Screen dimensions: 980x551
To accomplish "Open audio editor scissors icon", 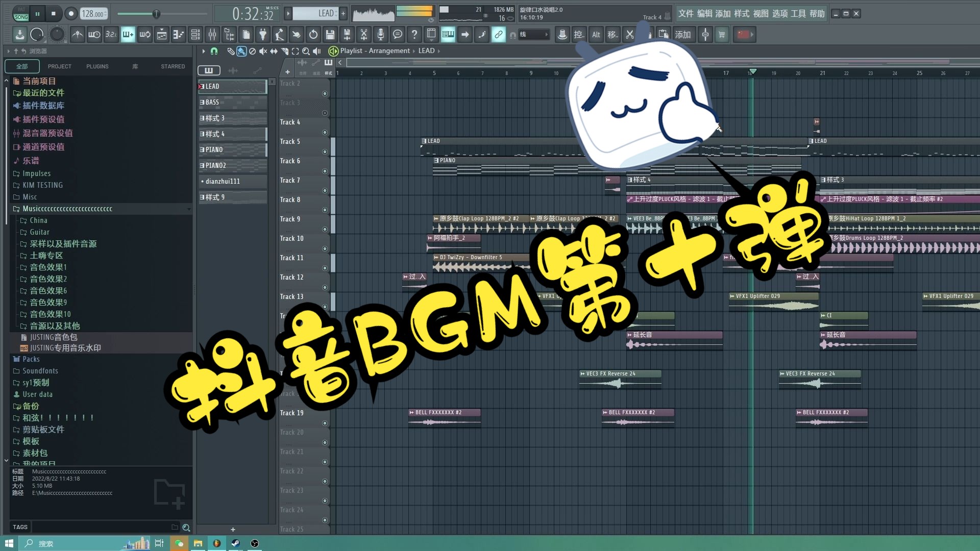I will (364, 35).
